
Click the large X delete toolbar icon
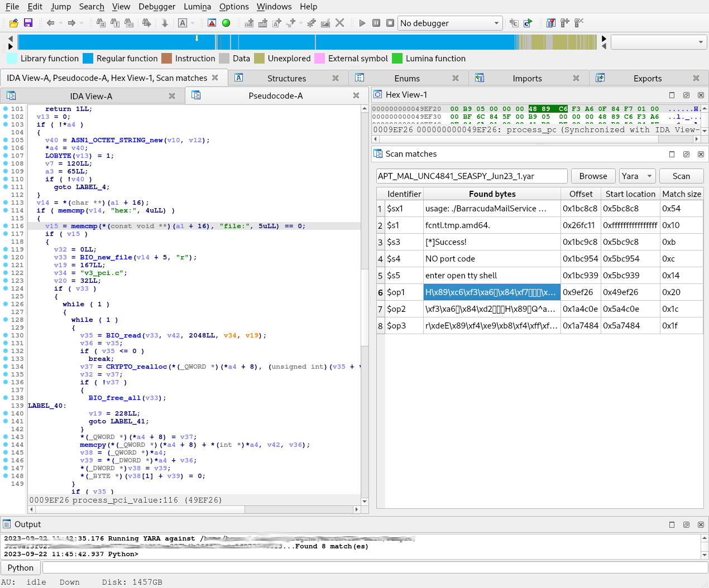[x=339, y=23]
